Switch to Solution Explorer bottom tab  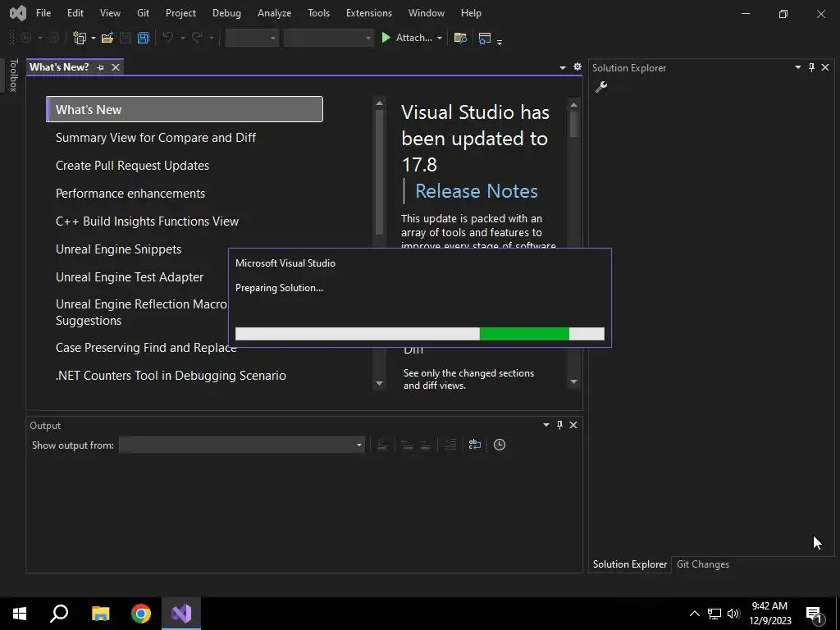630,564
